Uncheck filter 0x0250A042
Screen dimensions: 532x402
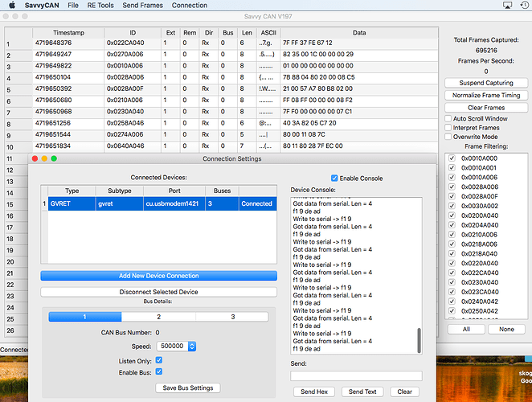[452, 311]
